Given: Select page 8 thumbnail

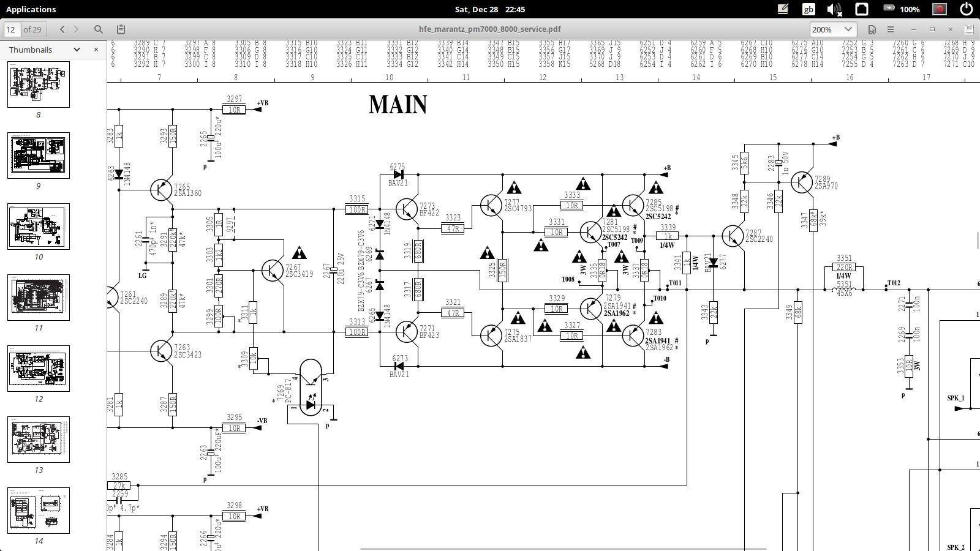Looking at the screenshot, I should coord(39,84).
